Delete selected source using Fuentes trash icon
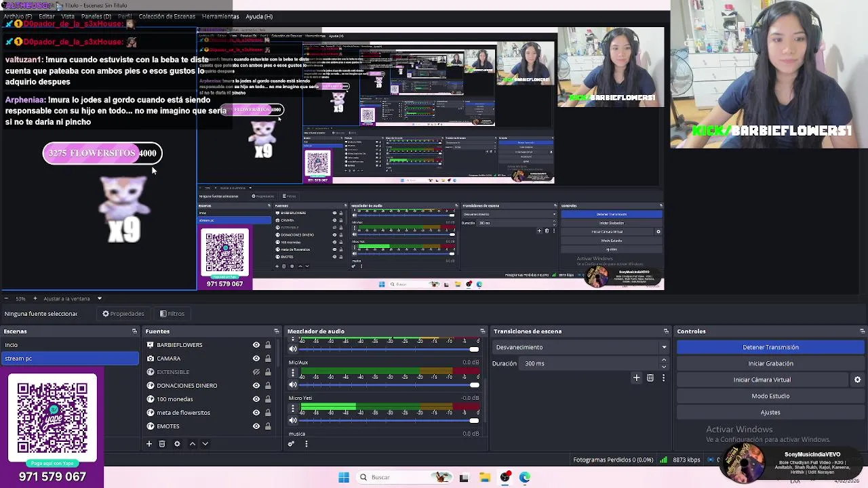The height and width of the screenshot is (488, 868). click(x=162, y=444)
